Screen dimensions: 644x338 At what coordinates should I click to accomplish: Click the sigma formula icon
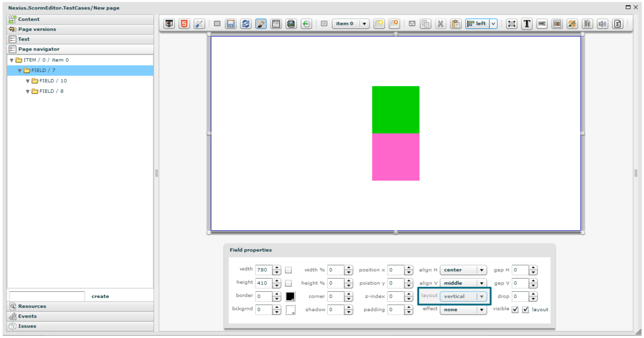pos(617,24)
